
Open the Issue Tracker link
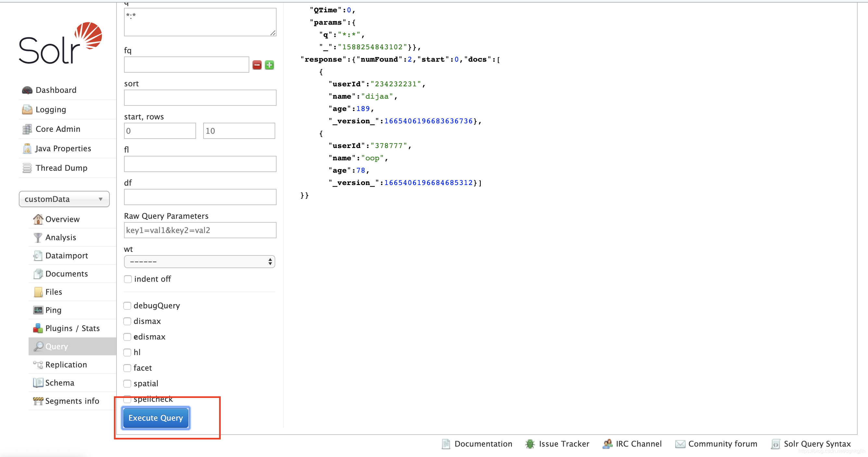pos(564,444)
